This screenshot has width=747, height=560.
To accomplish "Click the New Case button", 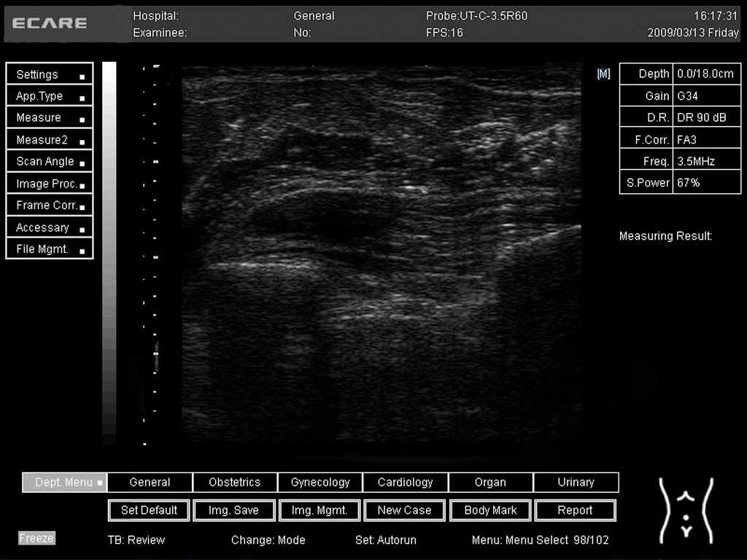I will coord(404,510).
